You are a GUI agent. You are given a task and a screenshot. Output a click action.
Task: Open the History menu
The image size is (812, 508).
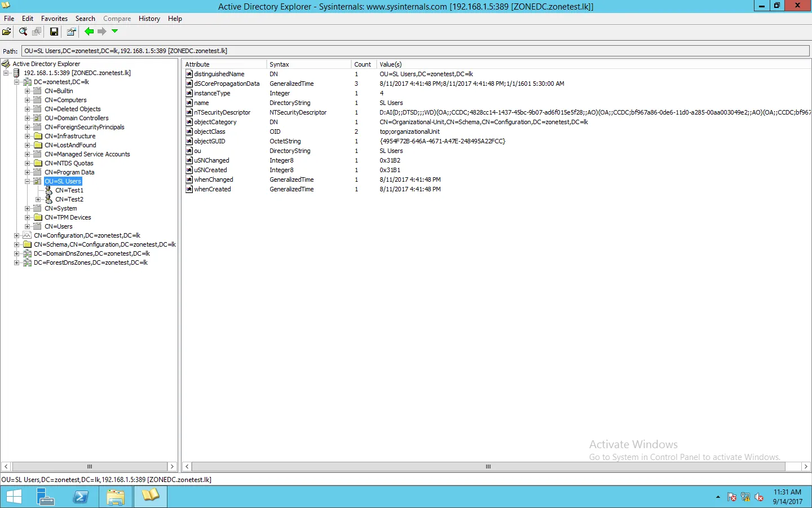[149, 19]
